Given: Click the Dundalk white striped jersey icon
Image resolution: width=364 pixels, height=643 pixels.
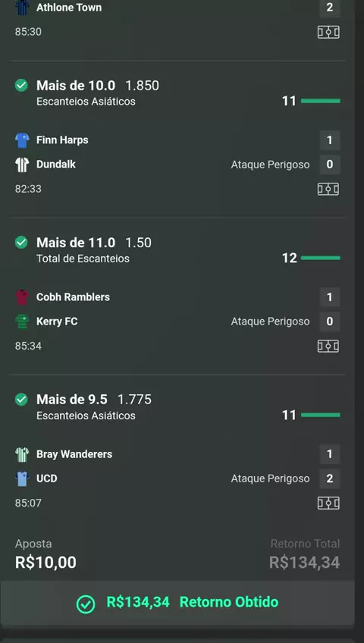Looking at the screenshot, I should [22, 165].
